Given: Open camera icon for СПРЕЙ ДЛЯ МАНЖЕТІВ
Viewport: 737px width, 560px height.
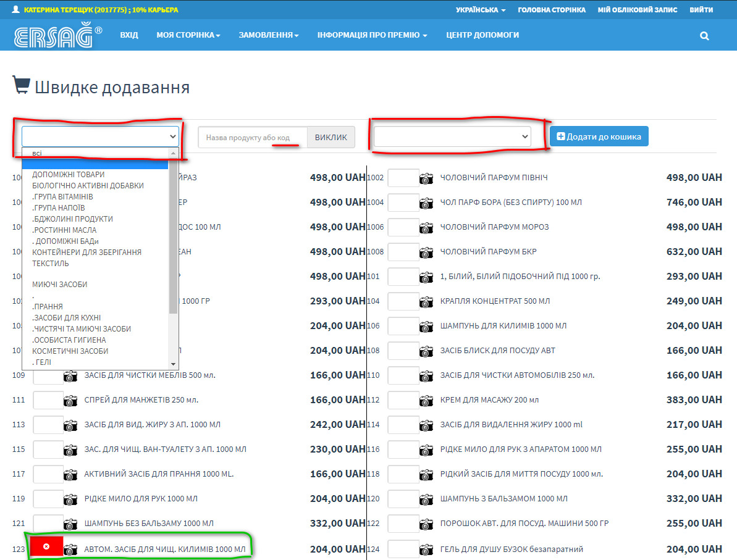Looking at the screenshot, I should pos(70,401).
